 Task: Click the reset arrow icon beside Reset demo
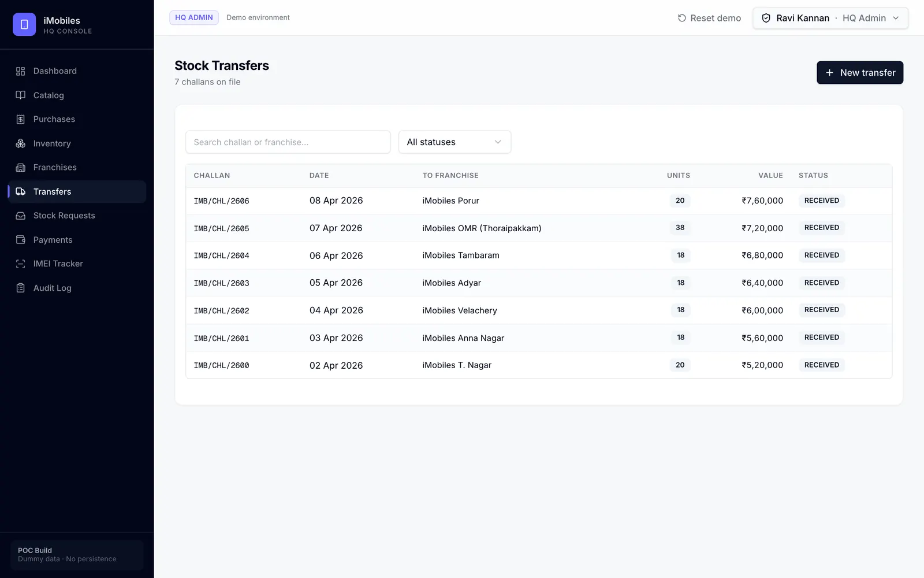tap(682, 18)
